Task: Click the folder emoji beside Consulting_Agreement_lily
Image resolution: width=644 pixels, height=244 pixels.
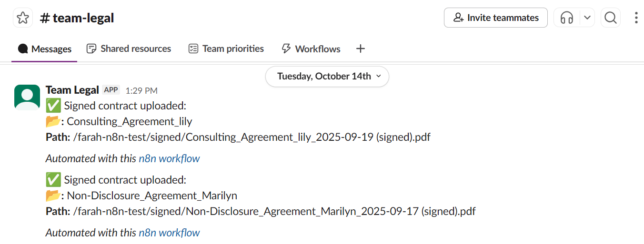Action: (53, 122)
